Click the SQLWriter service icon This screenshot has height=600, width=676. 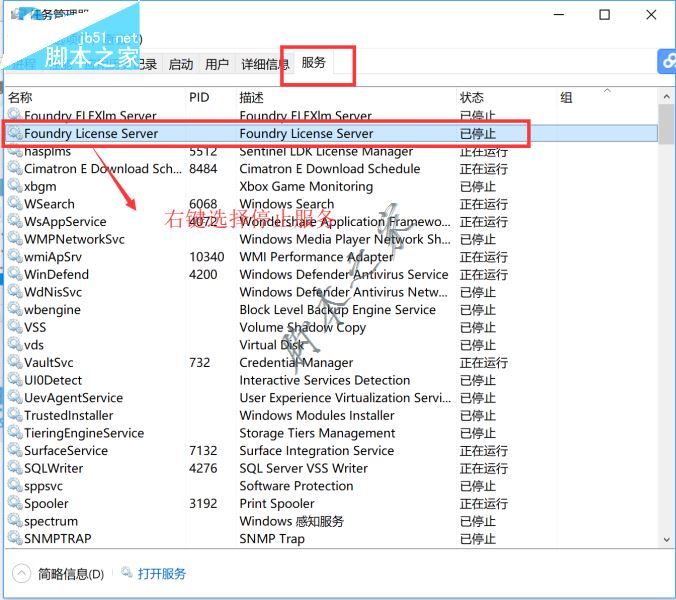(x=15, y=468)
